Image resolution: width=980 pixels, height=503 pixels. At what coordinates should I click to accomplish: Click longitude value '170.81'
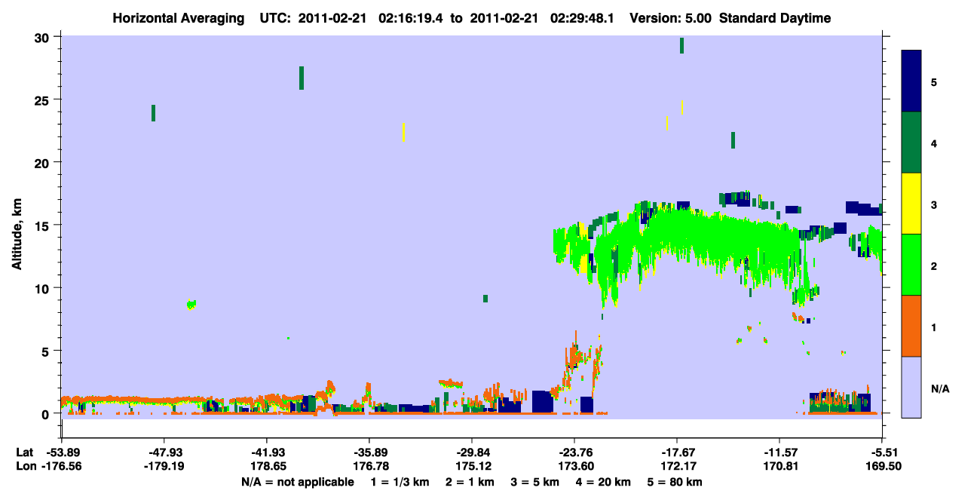point(779,466)
